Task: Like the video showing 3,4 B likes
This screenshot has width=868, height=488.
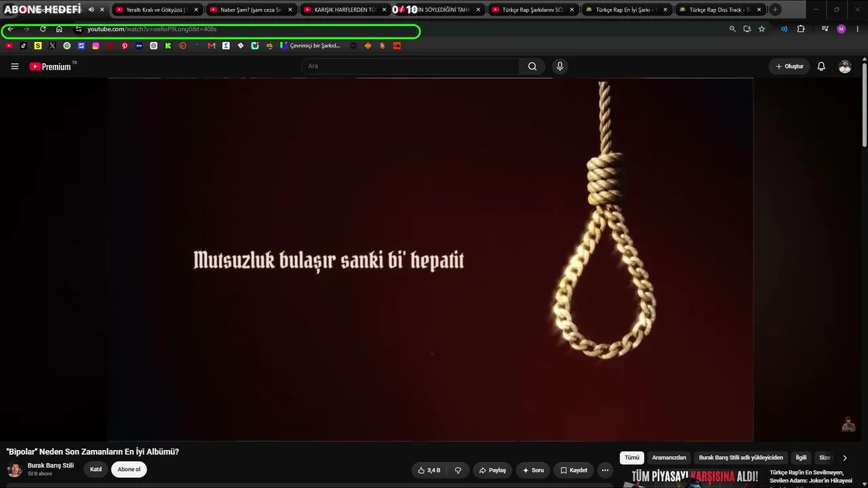Action: (429, 470)
